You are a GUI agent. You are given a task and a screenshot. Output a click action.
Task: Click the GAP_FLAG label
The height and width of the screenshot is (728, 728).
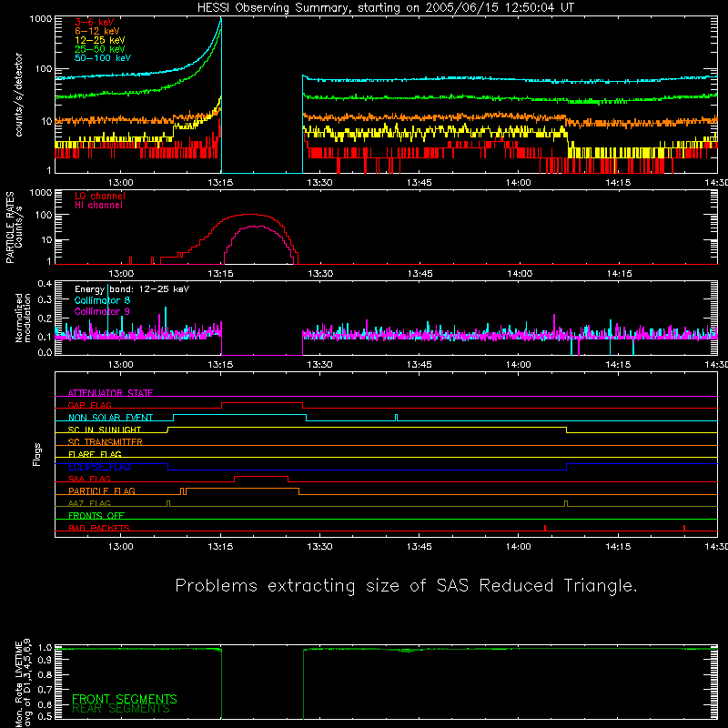pos(89,405)
